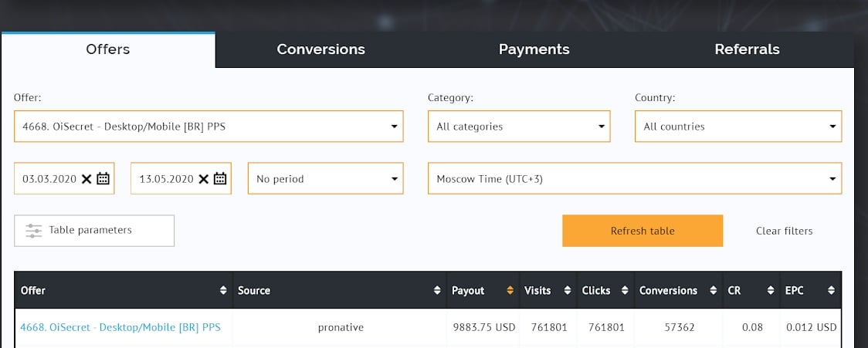The image size is (868, 348).
Task: Clear the end date with X icon
Action: point(203,179)
